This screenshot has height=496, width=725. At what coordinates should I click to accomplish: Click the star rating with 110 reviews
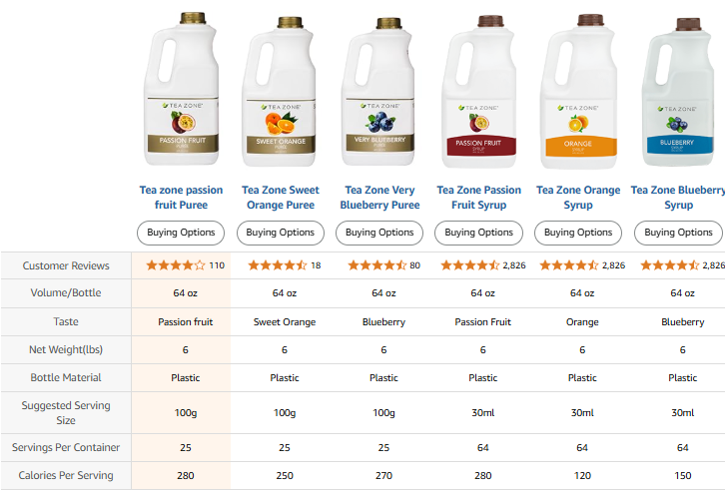176,266
